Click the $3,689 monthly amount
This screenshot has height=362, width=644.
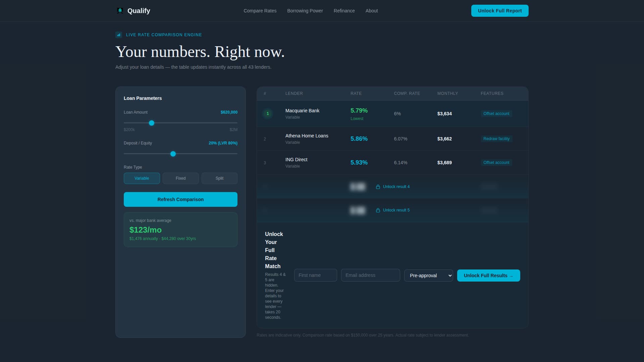[x=444, y=163]
